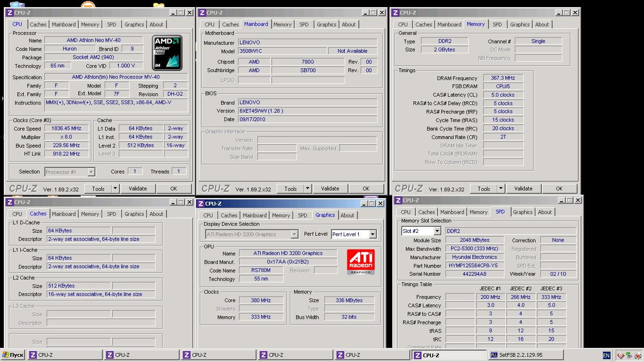Image resolution: width=644 pixels, height=362 pixels.
Task: Click the processor name field AMD Athlon Neo MV-40
Action: (x=93, y=41)
